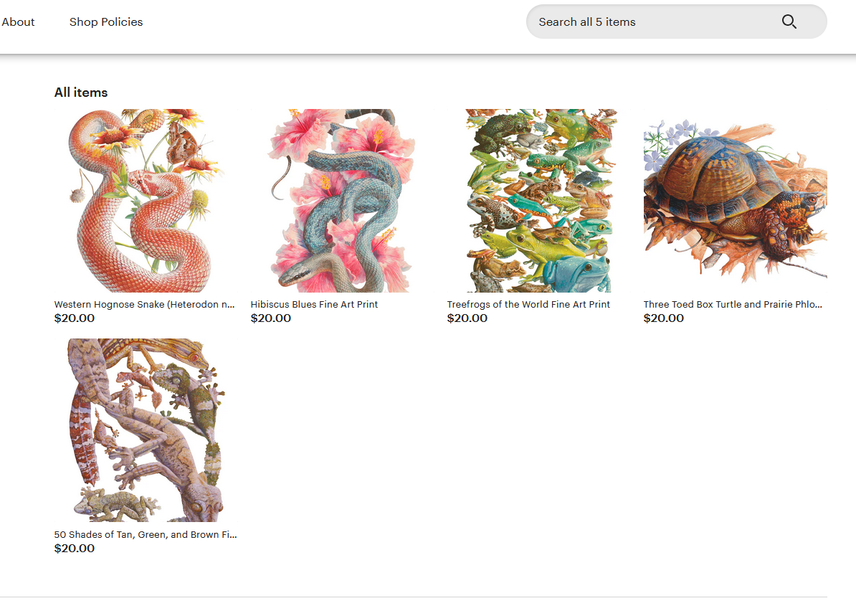
Task: Open the geckos artwork thumbnail
Action: [x=146, y=430]
